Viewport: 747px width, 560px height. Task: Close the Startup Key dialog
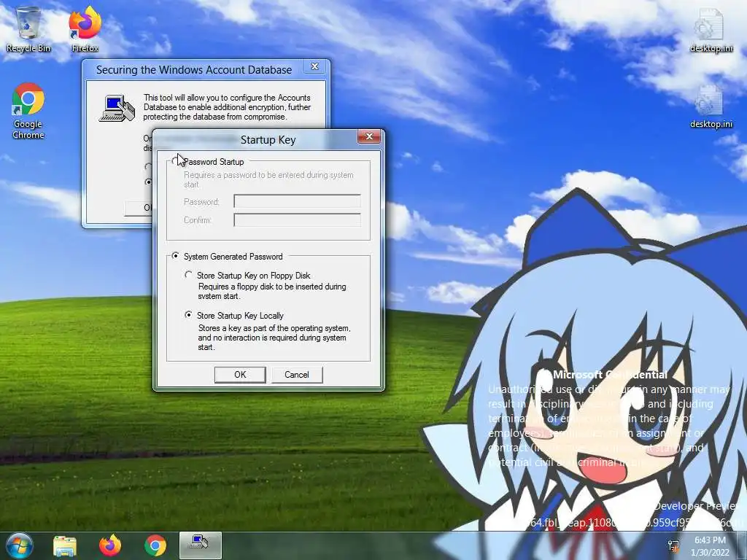(x=369, y=136)
